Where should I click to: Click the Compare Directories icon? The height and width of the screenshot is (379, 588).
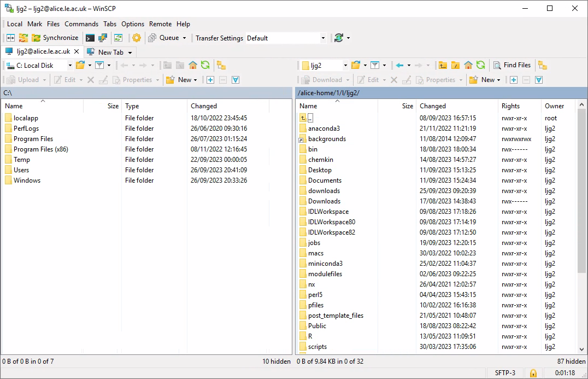tap(23, 38)
